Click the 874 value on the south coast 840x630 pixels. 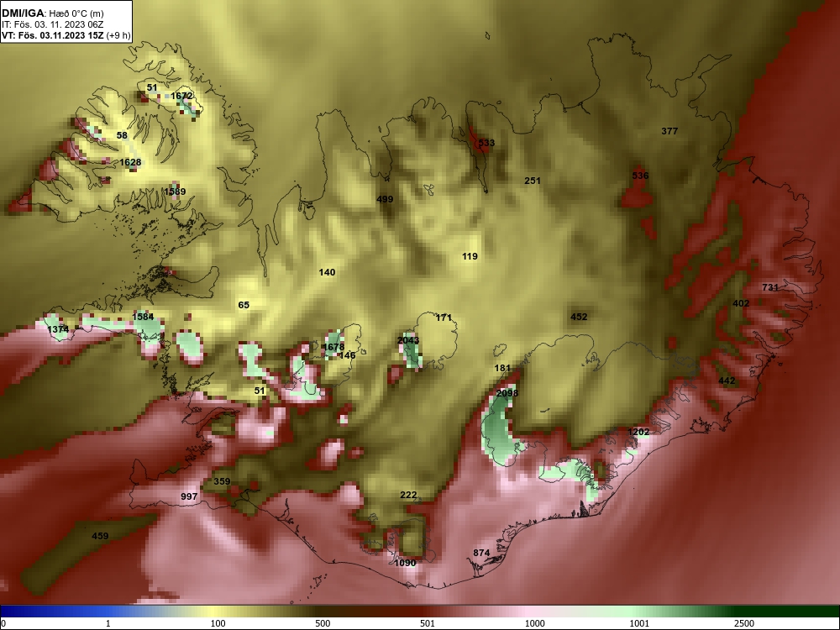481,553
